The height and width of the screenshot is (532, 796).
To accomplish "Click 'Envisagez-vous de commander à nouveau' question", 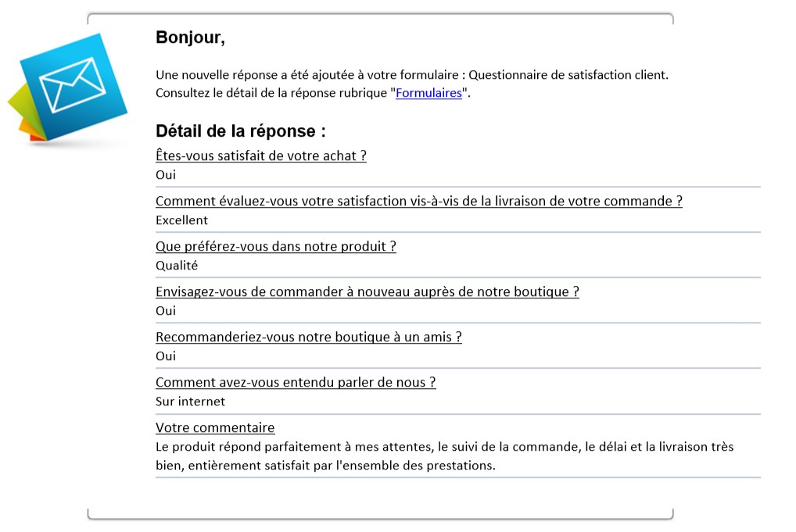I will [367, 291].
